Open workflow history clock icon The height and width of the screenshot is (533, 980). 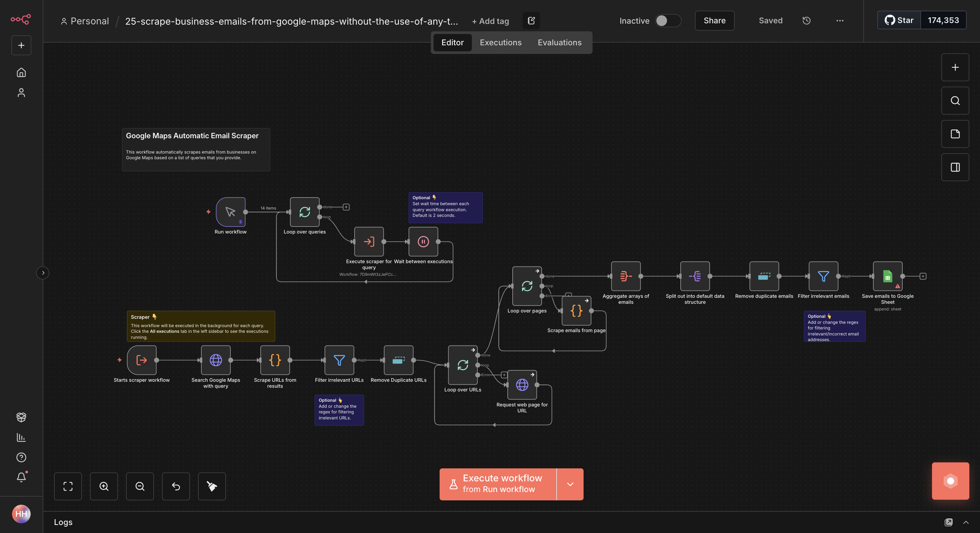(806, 21)
